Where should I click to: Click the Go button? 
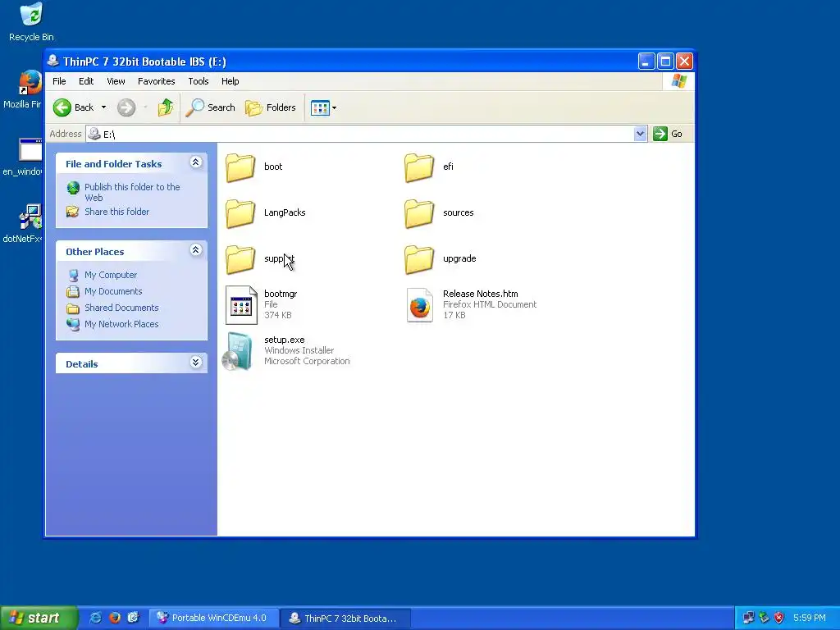[x=668, y=134]
